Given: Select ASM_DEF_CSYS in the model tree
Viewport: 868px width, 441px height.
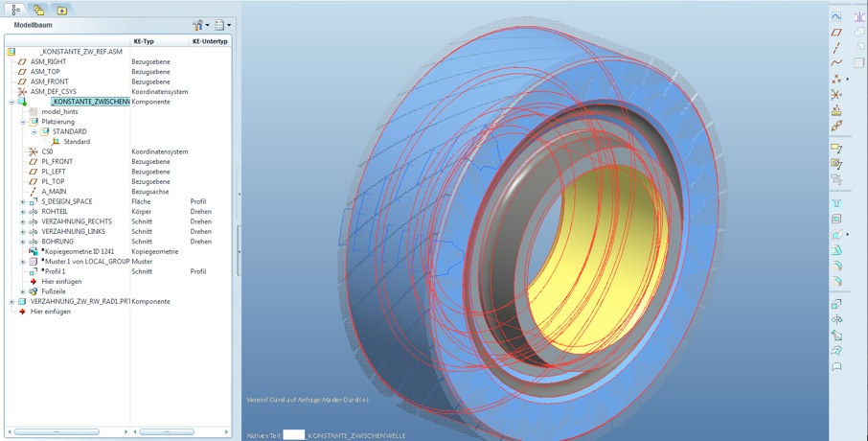Looking at the screenshot, I should [53, 92].
